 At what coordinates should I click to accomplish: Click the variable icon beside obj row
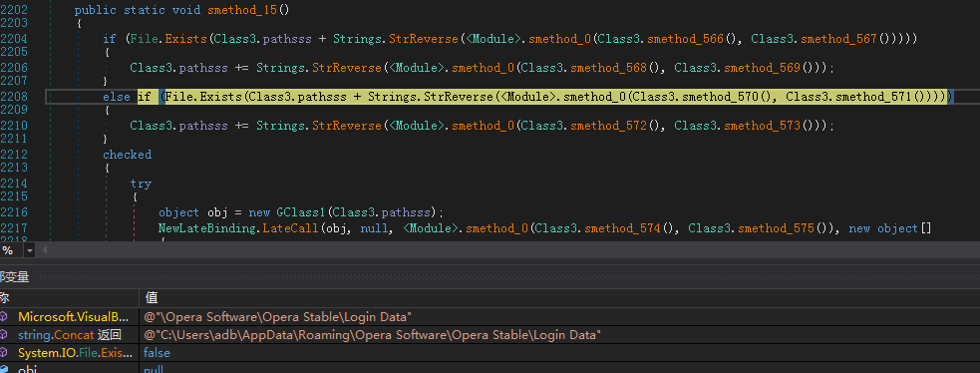coord(4,369)
